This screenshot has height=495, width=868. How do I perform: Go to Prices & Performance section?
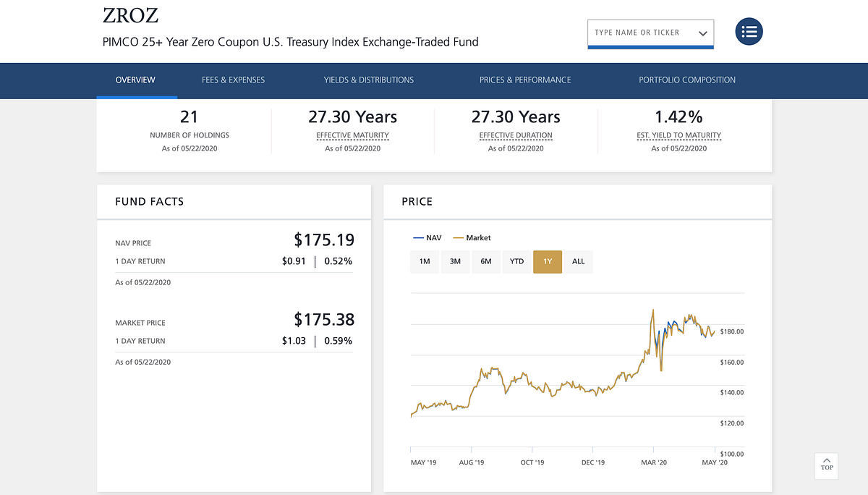(x=525, y=80)
